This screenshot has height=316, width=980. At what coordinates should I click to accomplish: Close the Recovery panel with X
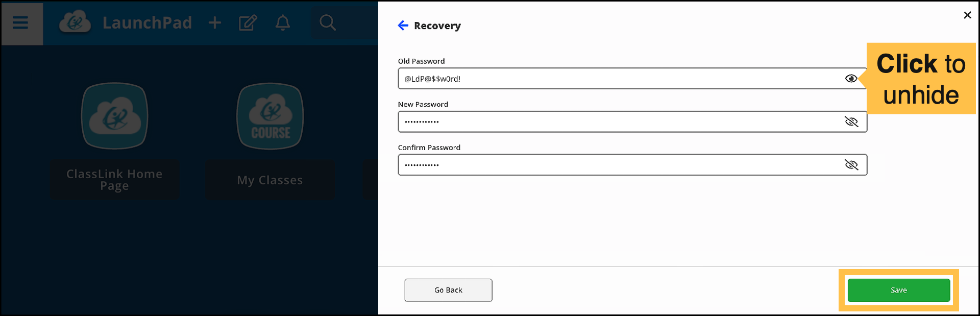tap(967, 15)
